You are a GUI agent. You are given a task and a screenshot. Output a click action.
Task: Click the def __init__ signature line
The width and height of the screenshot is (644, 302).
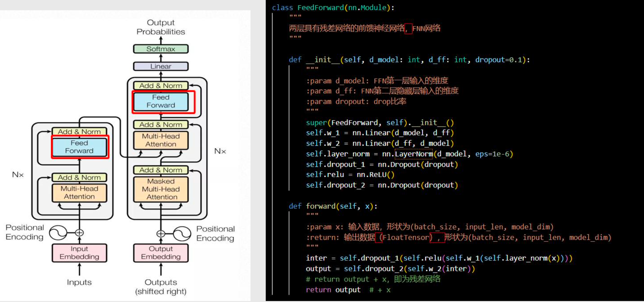(x=409, y=60)
